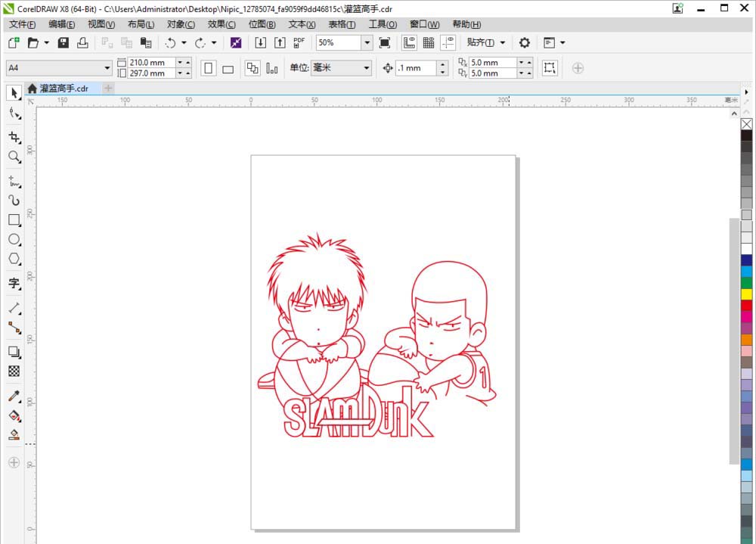Pick the yellow palette swatch
The height and width of the screenshot is (544, 756).
[746, 294]
